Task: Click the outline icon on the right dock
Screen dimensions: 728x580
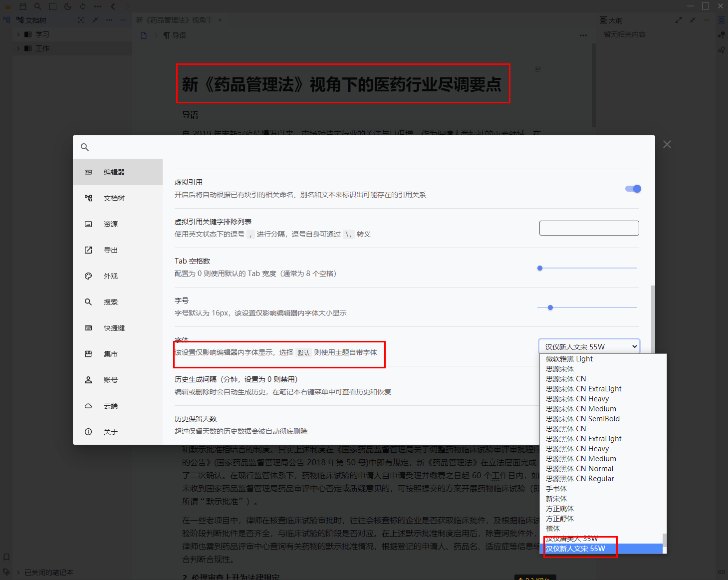Action: coord(722,20)
